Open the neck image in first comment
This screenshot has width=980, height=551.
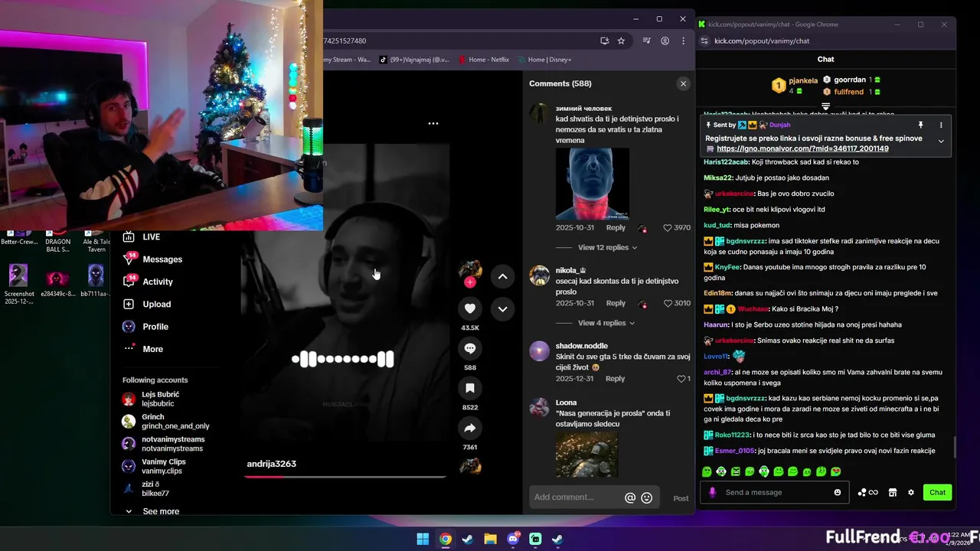pos(593,184)
